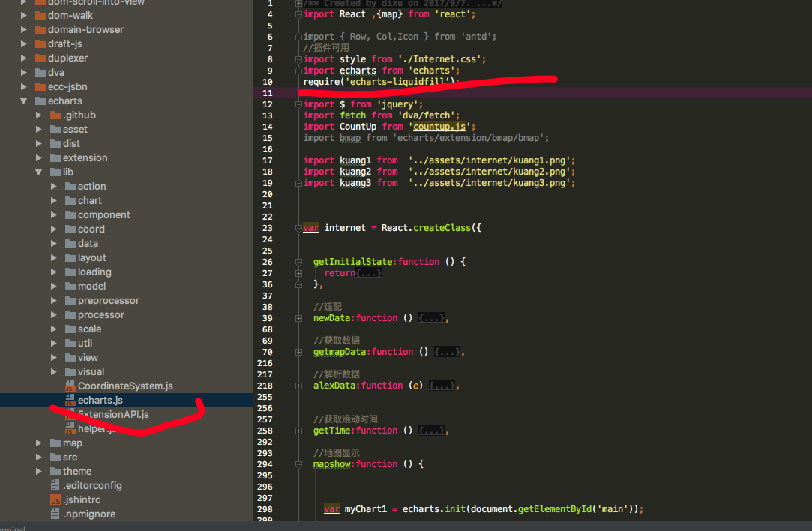This screenshot has height=531, width=812.
Task: Expand the extension folder in project tree
Action: point(39,157)
